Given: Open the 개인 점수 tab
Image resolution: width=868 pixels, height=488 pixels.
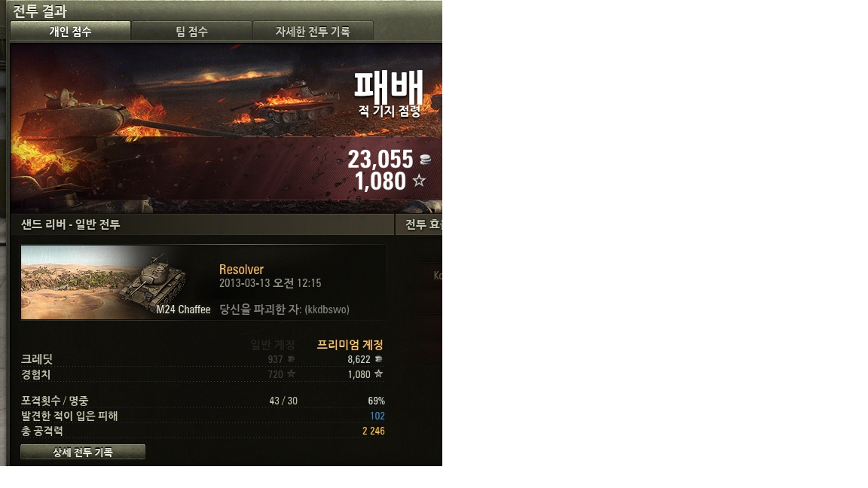Looking at the screenshot, I should 70,31.
